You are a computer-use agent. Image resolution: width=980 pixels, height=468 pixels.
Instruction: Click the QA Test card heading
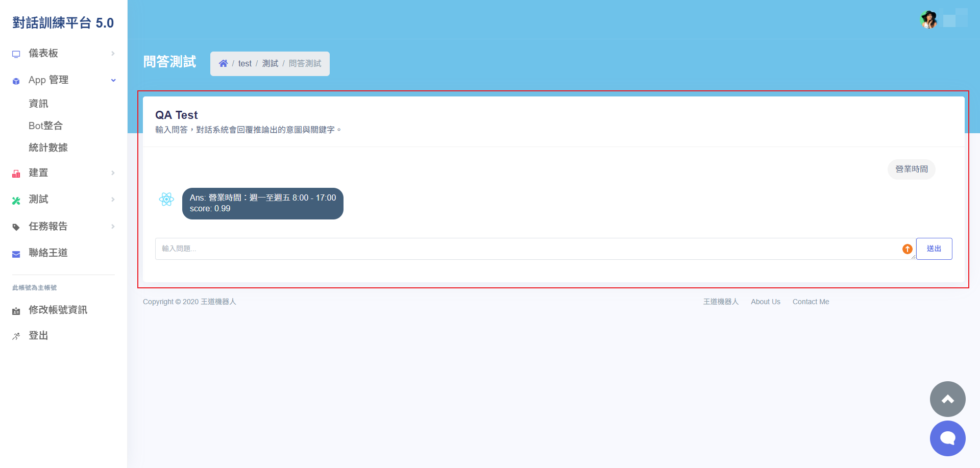coord(176,115)
